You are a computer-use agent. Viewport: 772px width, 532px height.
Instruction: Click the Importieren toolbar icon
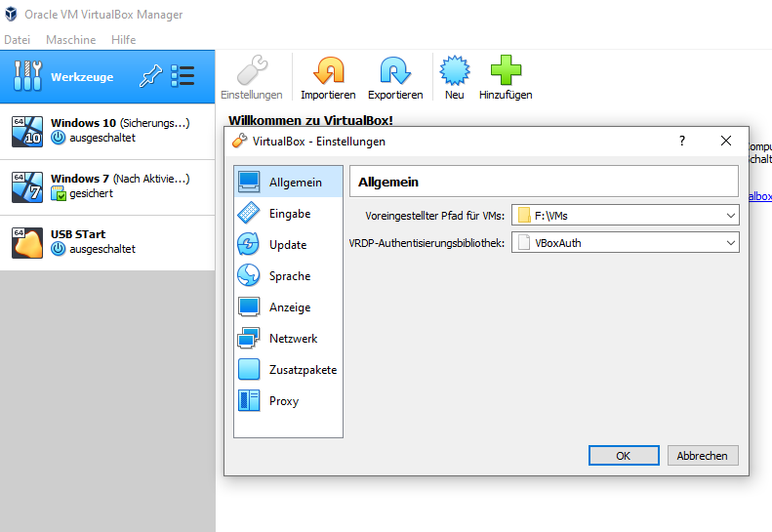tap(328, 70)
